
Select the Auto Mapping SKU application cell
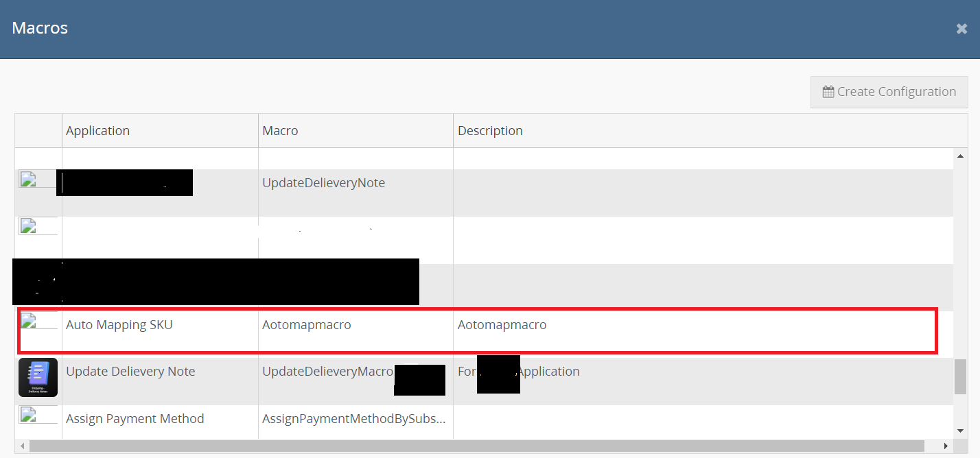119,325
